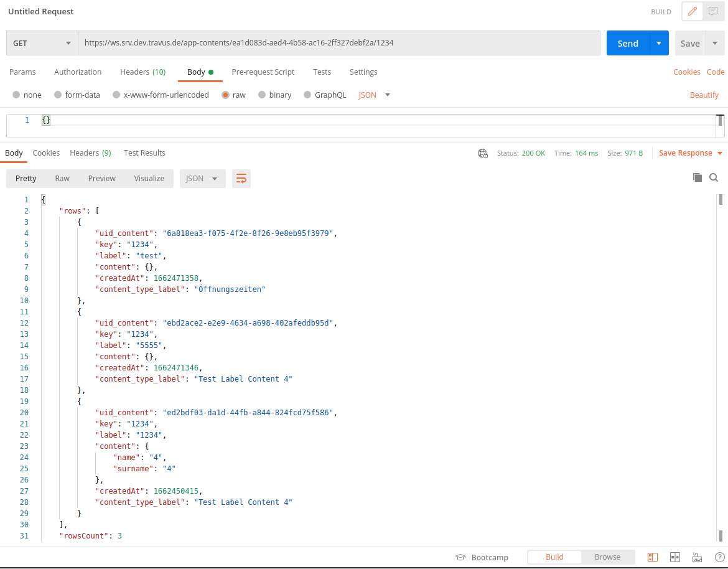Open the Bootcamp graduation cap icon

460,557
